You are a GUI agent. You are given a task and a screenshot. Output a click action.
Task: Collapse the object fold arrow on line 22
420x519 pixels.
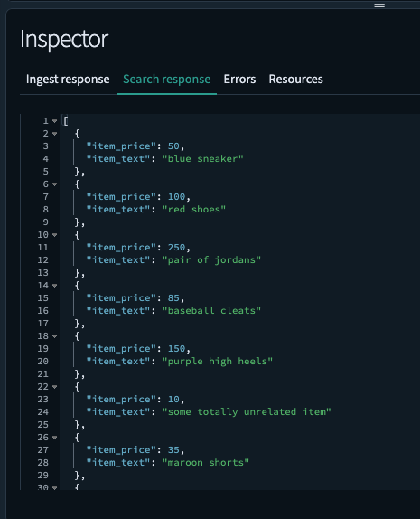click(x=54, y=387)
